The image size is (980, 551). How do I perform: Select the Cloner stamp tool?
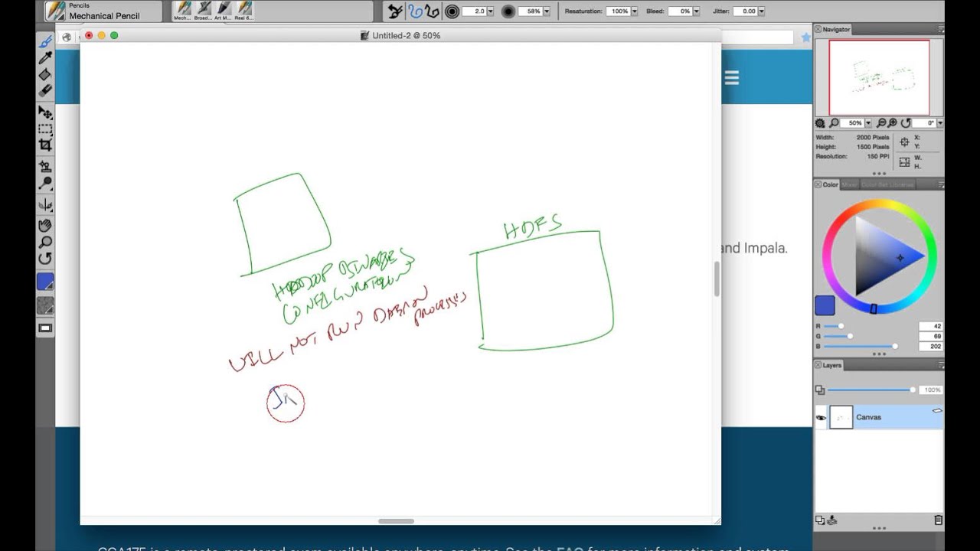pyautogui.click(x=45, y=167)
